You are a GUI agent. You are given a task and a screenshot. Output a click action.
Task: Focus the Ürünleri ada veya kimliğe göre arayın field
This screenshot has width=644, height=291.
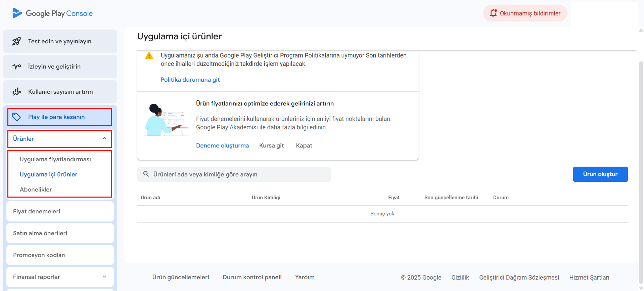[x=234, y=174]
